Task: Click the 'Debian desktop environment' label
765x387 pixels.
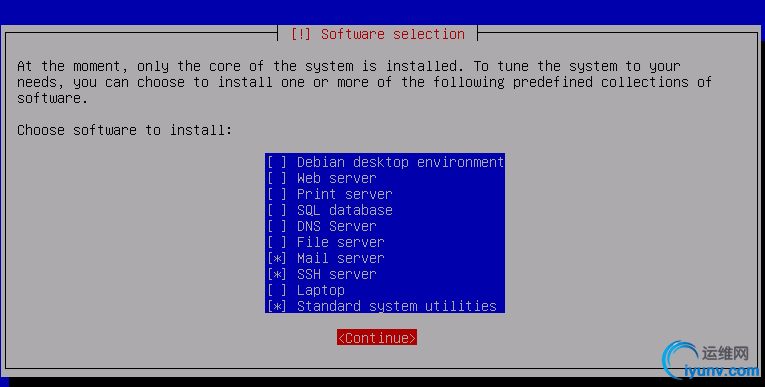Action: [x=400, y=162]
